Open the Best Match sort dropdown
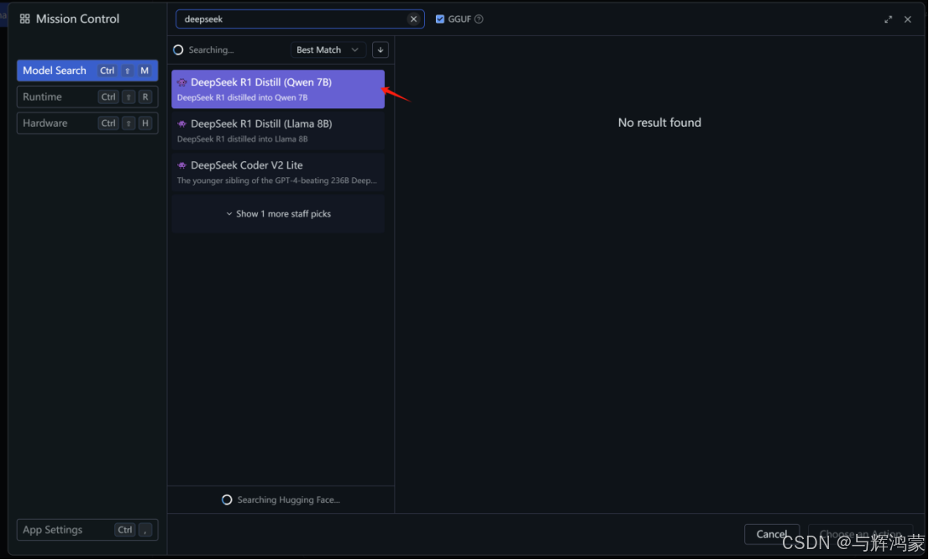 [x=328, y=50]
